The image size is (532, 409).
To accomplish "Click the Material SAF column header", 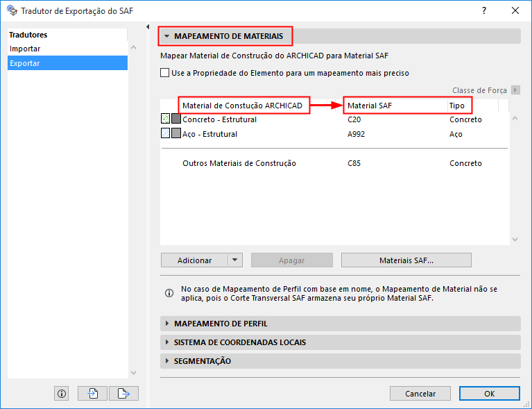I will coord(370,106).
